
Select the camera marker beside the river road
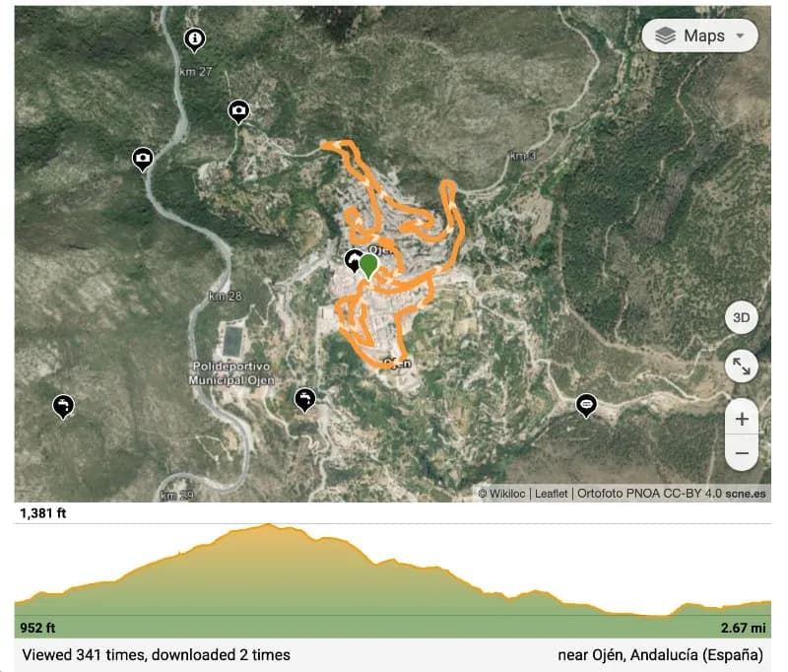143,158
